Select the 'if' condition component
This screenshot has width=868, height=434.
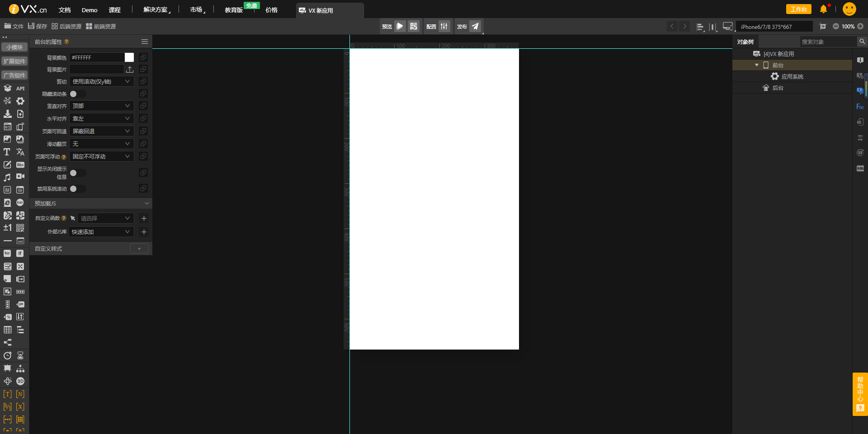click(x=20, y=253)
